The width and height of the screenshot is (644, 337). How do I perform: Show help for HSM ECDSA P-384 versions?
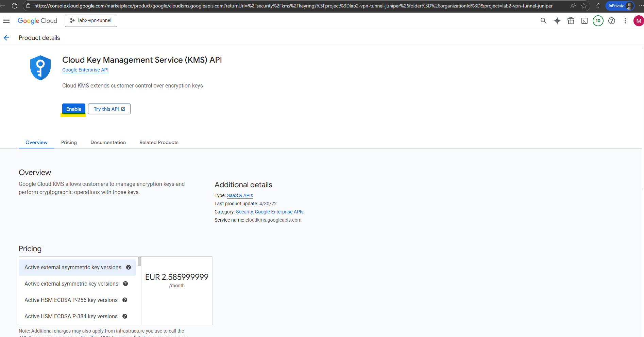tap(125, 316)
